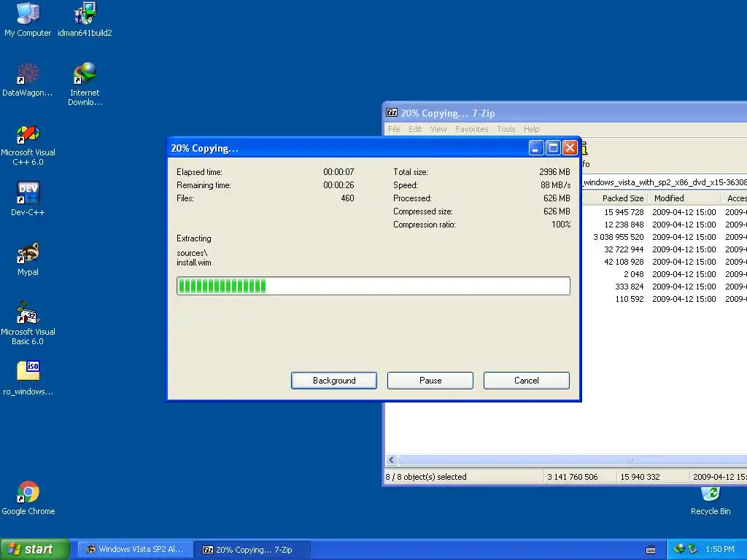The height and width of the screenshot is (560, 747).
Task: Launch Internet Download Manager shortcut
Action: coord(85,84)
